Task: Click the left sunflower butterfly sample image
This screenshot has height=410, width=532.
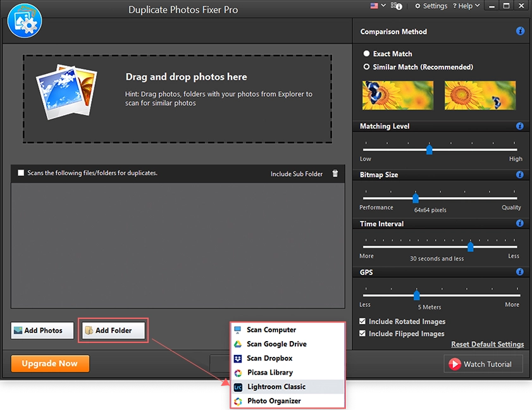Action: tap(398, 95)
